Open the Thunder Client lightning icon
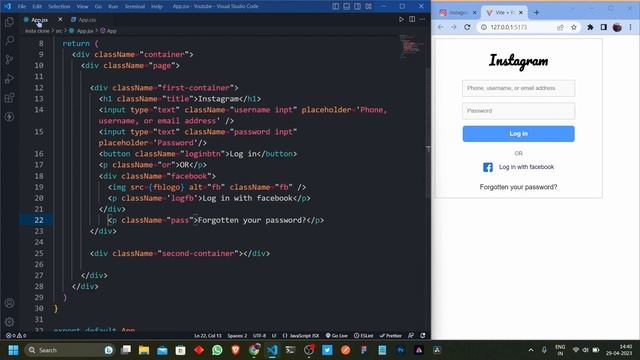 coord(9,117)
